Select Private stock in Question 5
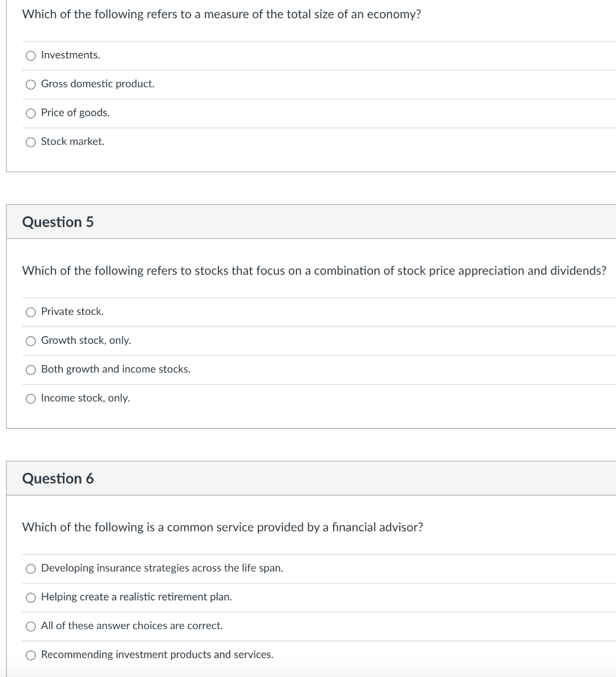This screenshot has height=677, width=616. 30,312
